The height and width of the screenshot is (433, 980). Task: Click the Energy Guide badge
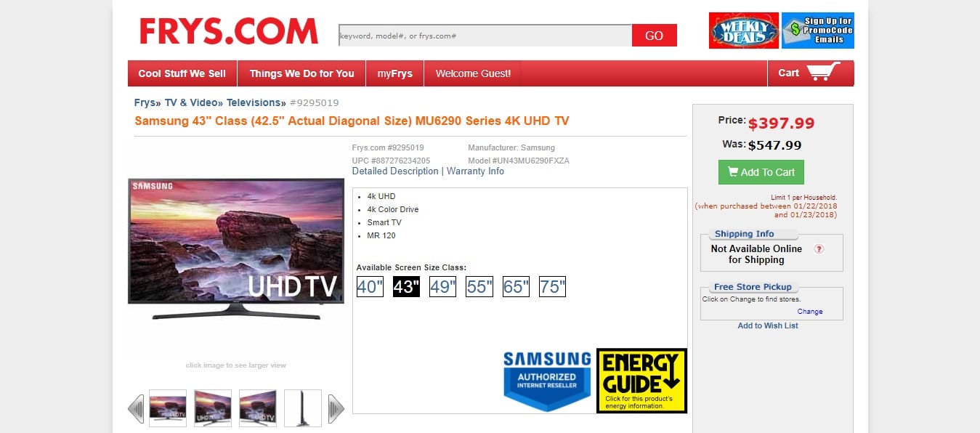click(x=641, y=381)
